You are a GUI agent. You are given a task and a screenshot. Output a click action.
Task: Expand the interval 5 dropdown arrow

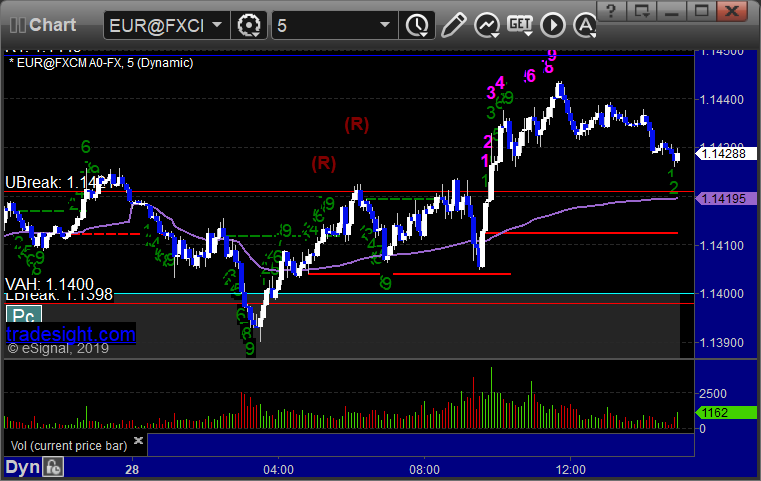[385, 24]
